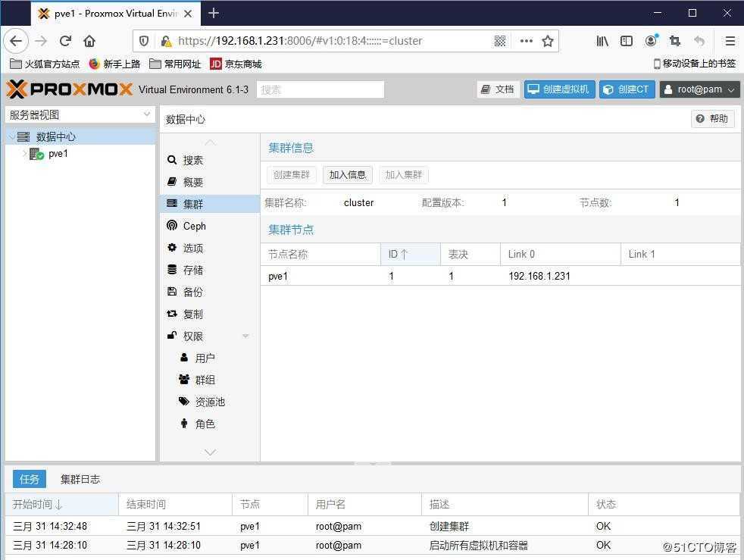This screenshot has height=560, width=744.
Task: Open the 京东商城 bookmark
Action: point(236,64)
